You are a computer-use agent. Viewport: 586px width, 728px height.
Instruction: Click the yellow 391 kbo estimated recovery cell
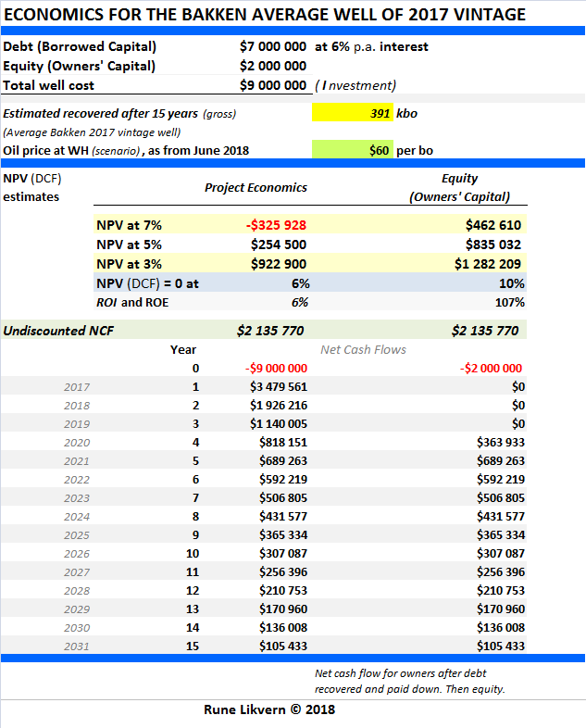(353, 113)
